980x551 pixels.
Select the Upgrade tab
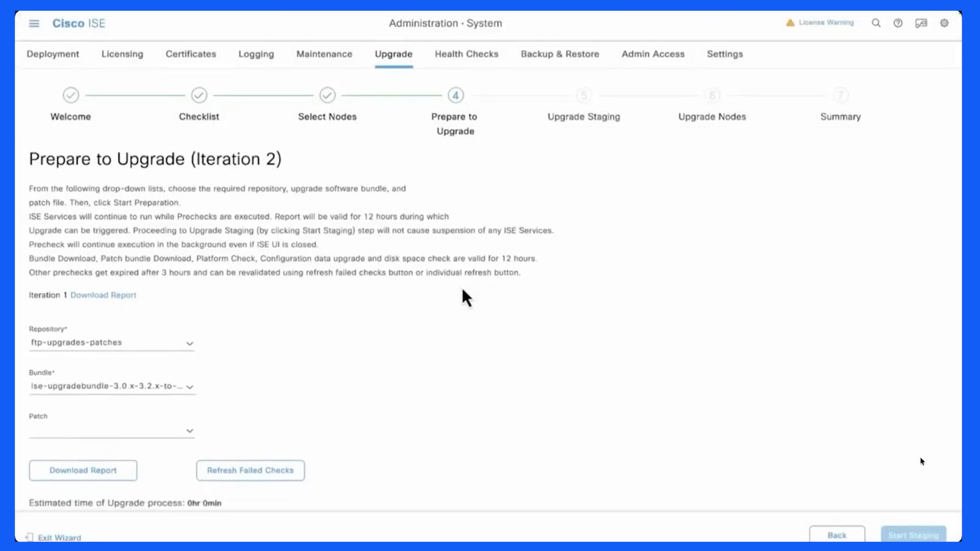[394, 54]
